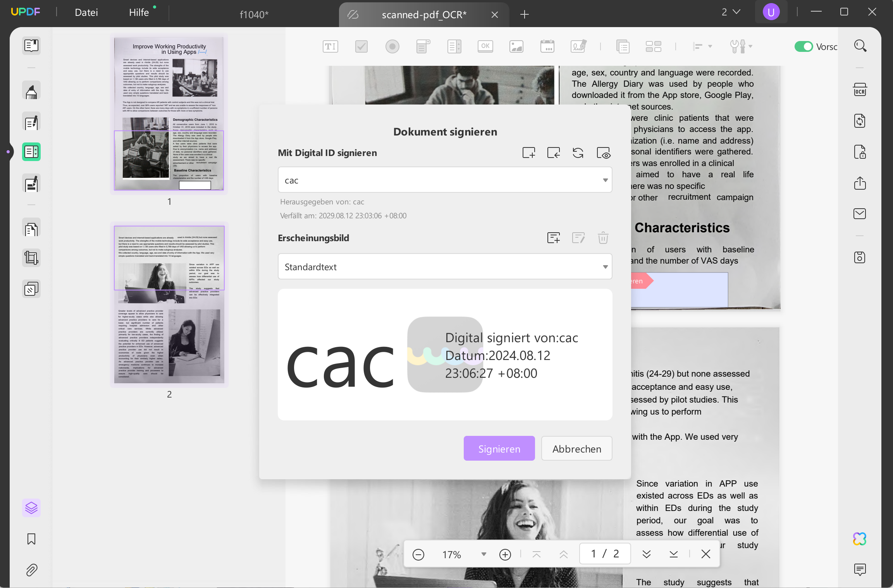The image size is (893, 588).
Task: Select the checkbox field tool
Action: [x=361, y=46]
